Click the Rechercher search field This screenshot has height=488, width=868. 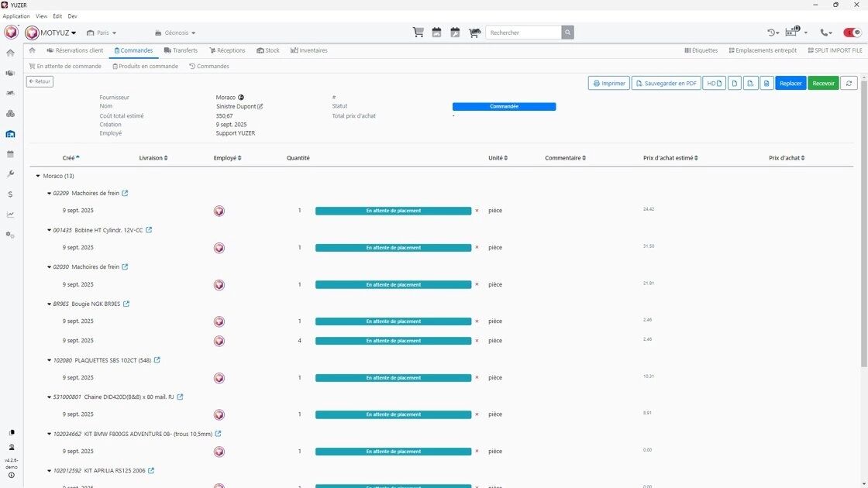[524, 33]
